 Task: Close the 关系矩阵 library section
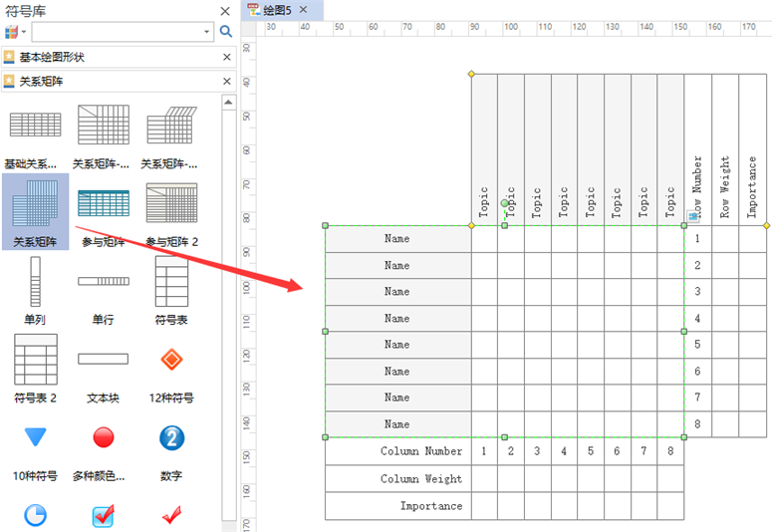227,82
